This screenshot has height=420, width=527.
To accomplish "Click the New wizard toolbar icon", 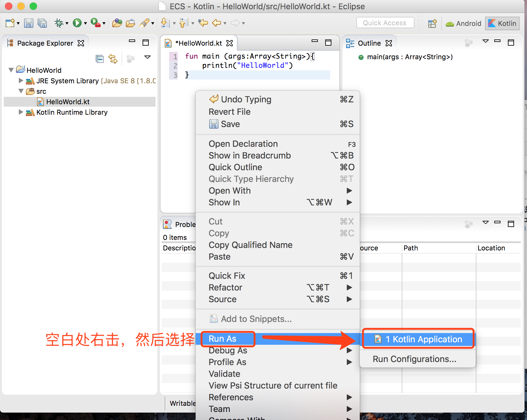I will click(x=10, y=23).
